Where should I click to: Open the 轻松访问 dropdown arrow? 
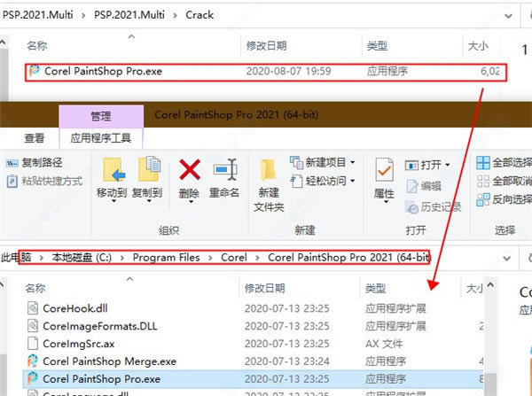[x=353, y=181]
